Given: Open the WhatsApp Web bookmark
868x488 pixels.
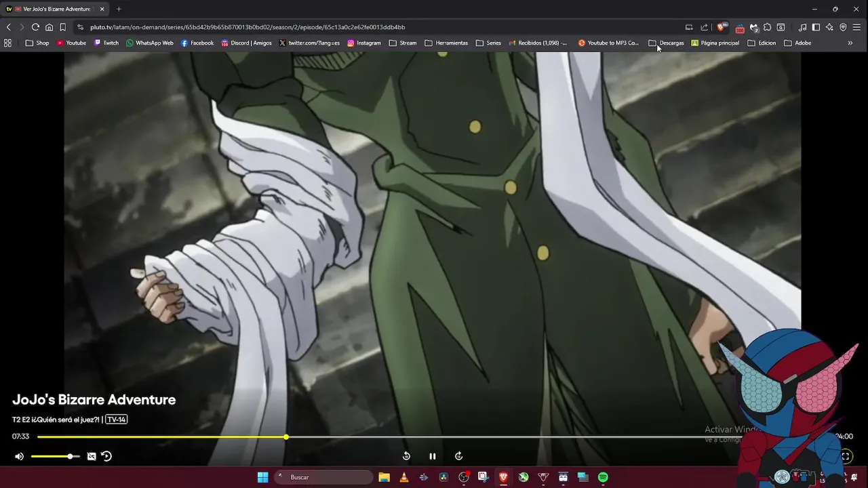Looking at the screenshot, I should (x=149, y=43).
